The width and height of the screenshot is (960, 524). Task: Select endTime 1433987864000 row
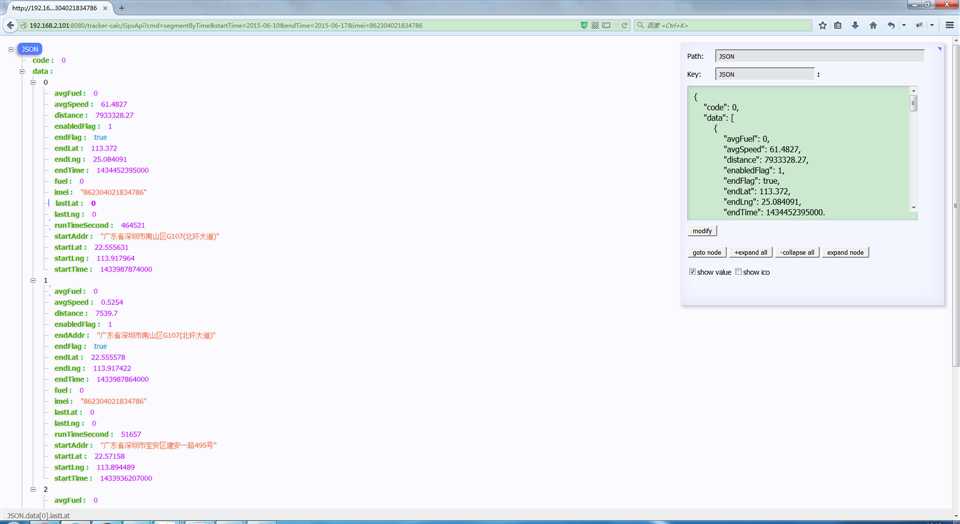(x=101, y=380)
